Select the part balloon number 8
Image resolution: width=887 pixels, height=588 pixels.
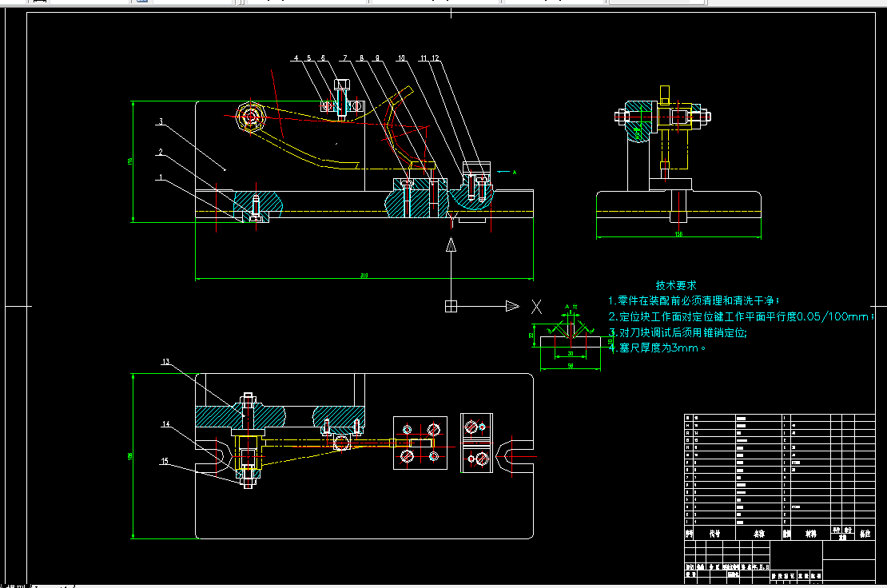(361, 58)
